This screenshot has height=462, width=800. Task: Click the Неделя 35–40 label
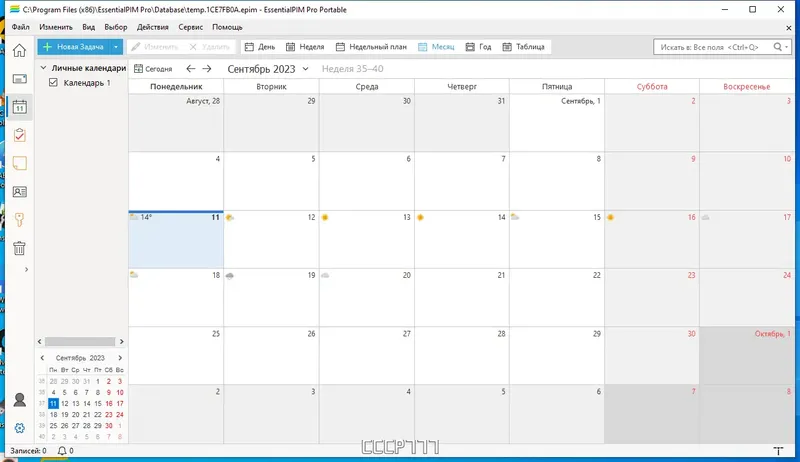(353, 69)
